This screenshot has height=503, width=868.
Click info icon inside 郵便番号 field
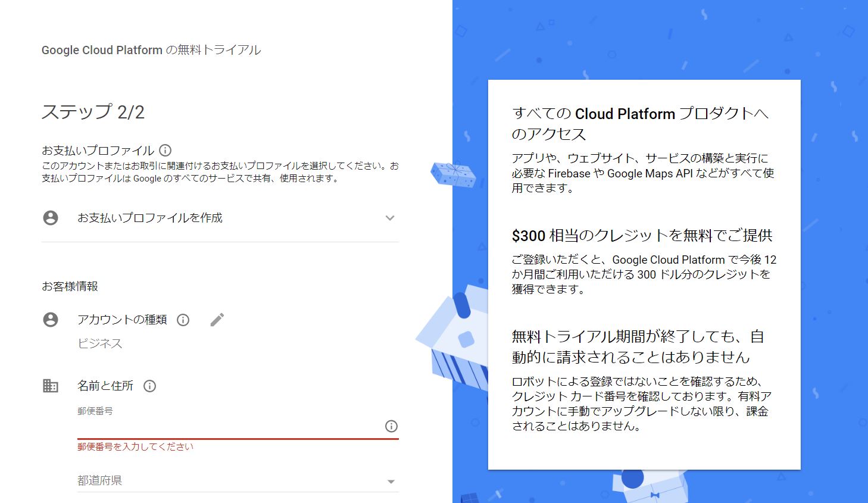(391, 426)
